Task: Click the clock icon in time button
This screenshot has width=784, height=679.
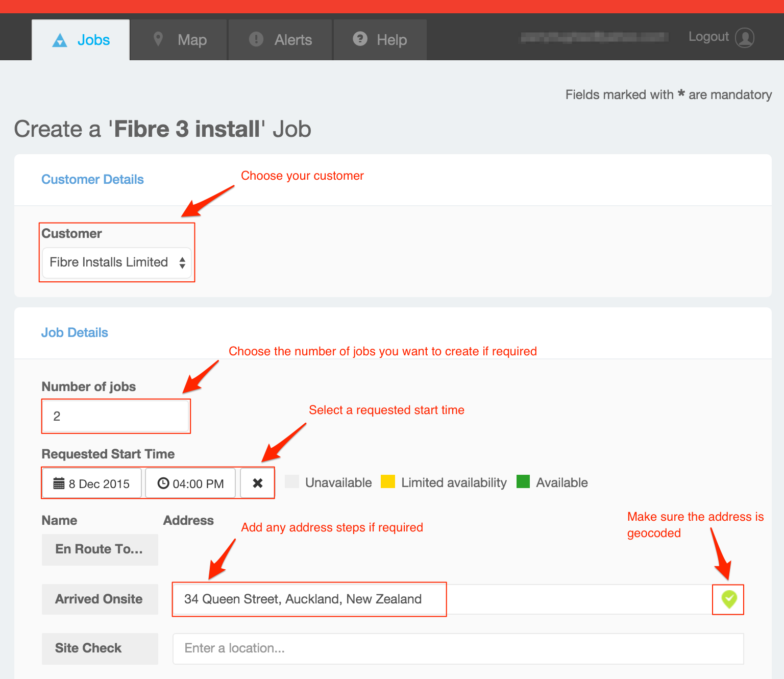Action: point(163,483)
